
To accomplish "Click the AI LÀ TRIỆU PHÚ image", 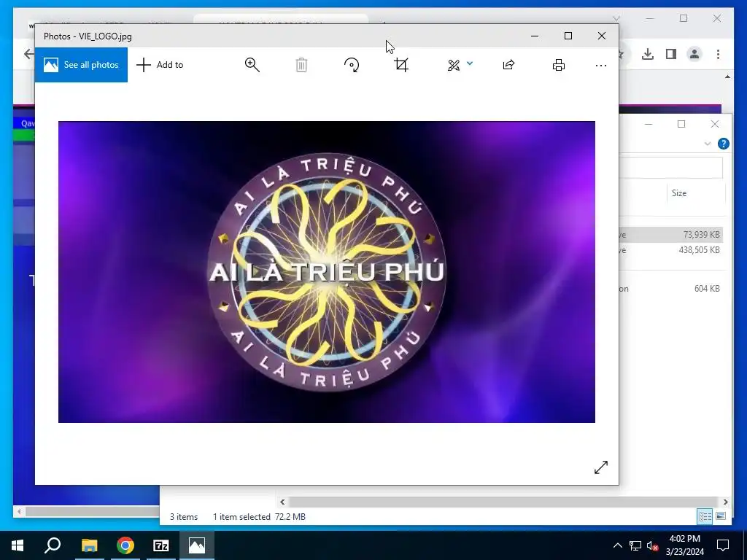I will coord(327,272).
